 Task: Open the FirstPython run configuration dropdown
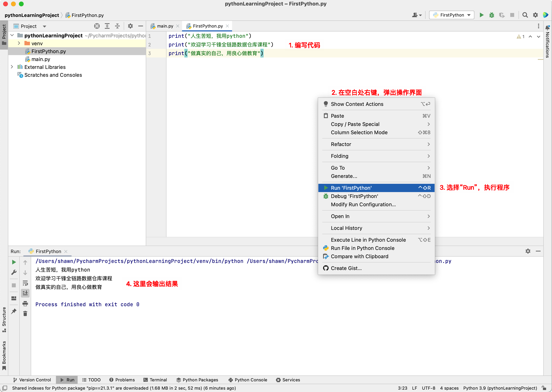click(452, 15)
